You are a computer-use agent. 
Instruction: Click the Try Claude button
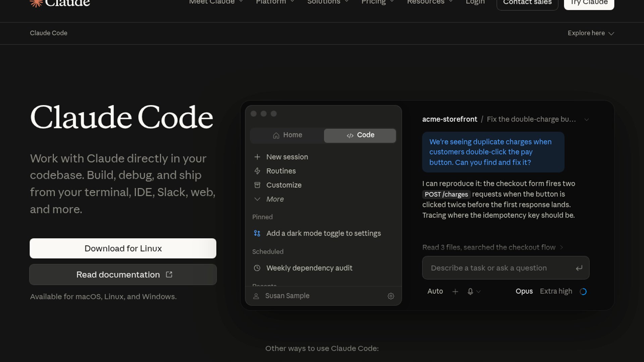click(589, 3)
